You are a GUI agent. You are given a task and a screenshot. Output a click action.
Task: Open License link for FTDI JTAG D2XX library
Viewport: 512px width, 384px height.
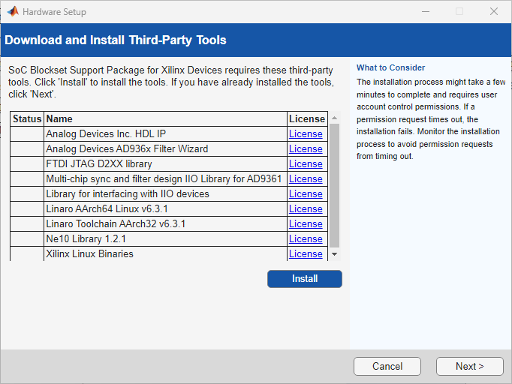coord(306,164)
